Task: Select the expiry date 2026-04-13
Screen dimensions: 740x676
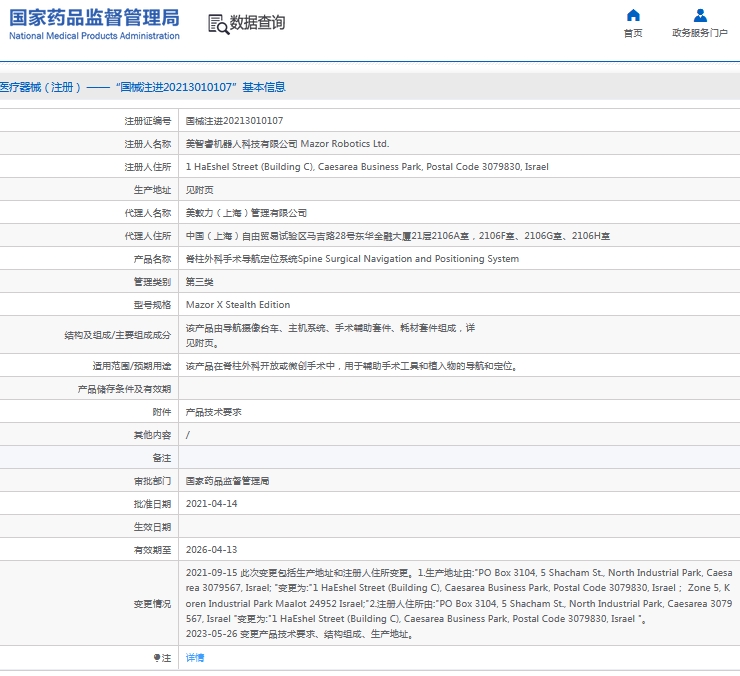Action: (x=211, y=549)
